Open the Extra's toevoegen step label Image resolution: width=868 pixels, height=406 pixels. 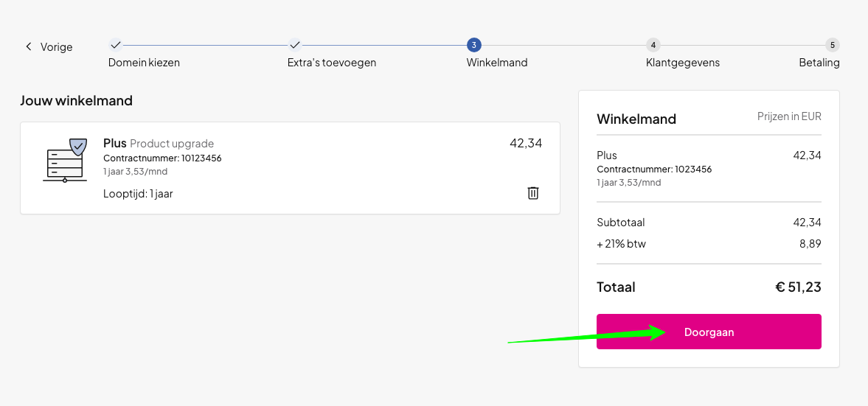pyautogui.click(x=332, y=63)
